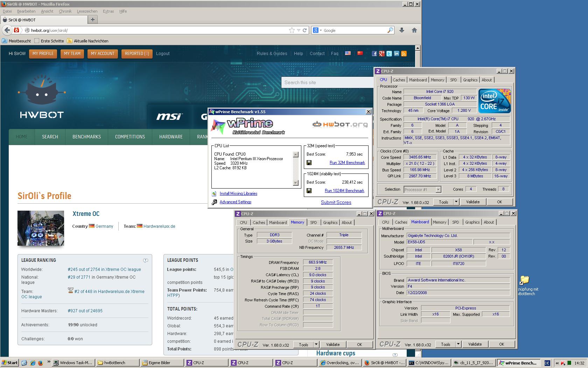Expand hidden quick launch items chevron
The image size is (588, 368).
point(49,362)
